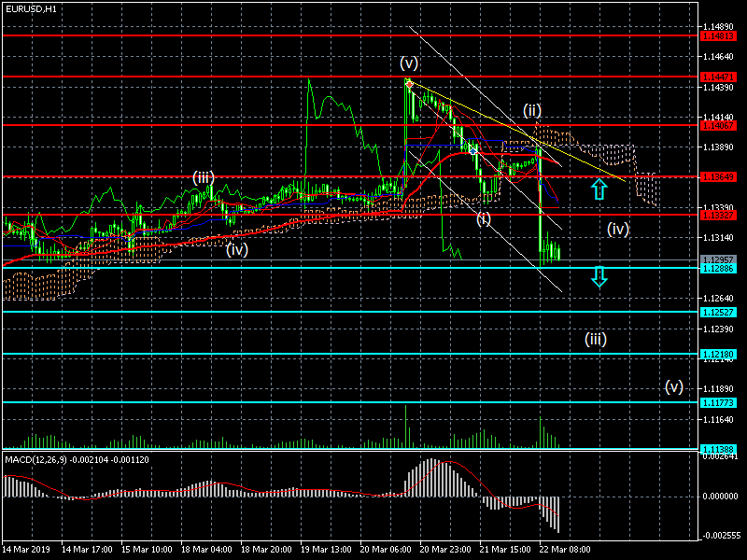Image resolution: width=747 pixels, height=560 pixels.
Task: Click the 20 Mar 06:00 time label
Action: point(386,550)
